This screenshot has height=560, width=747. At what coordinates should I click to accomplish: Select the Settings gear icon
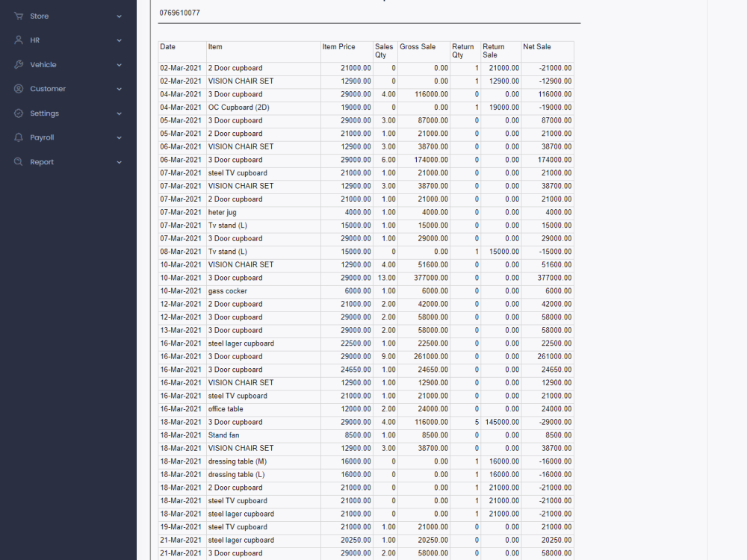19,113
